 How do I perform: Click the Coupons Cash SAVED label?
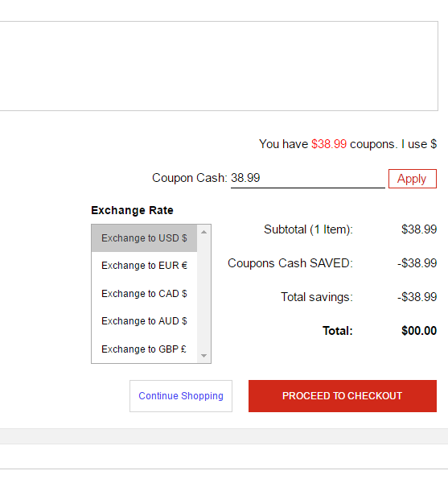click(290, 263)
